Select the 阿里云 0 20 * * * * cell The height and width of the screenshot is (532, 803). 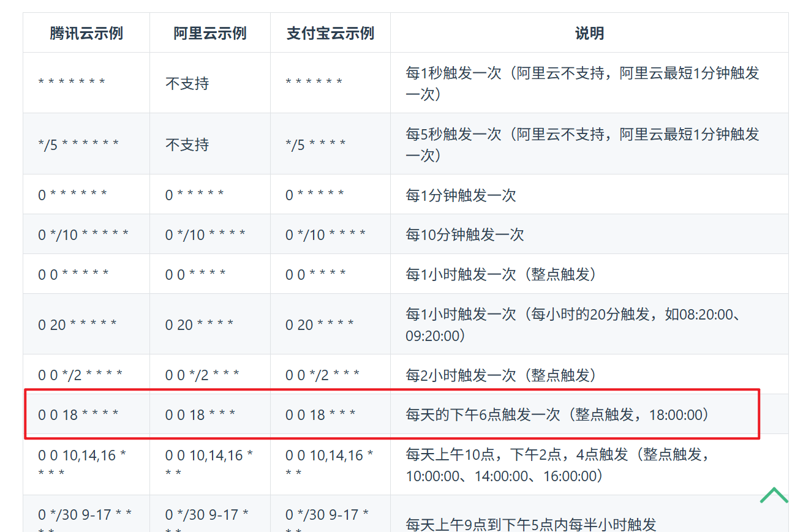point(199,324)
